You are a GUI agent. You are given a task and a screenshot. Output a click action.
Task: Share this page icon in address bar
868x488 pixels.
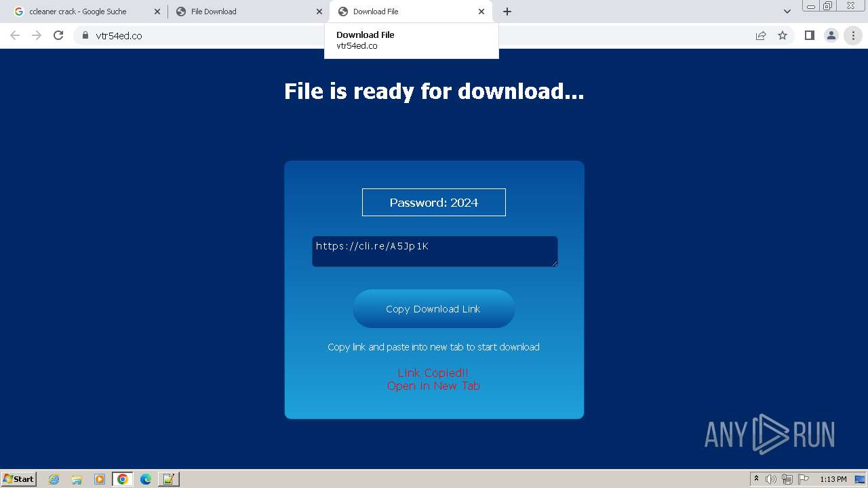(761, 35)
